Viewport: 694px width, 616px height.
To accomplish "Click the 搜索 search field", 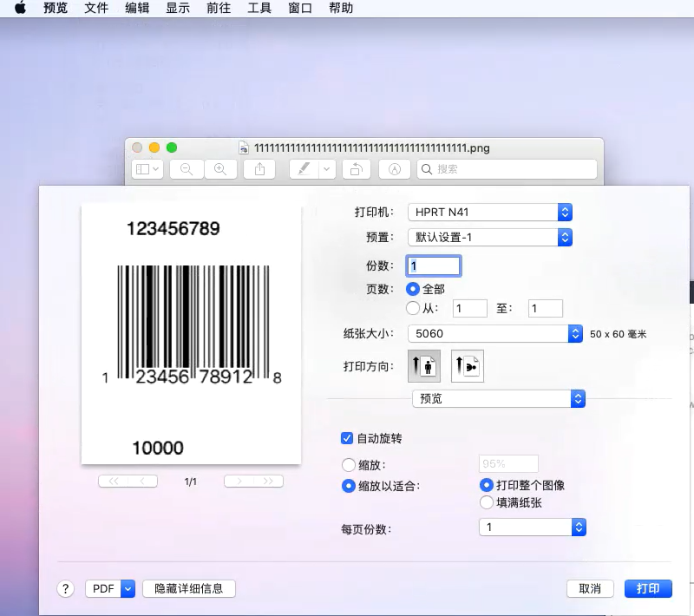I will 507,169.
